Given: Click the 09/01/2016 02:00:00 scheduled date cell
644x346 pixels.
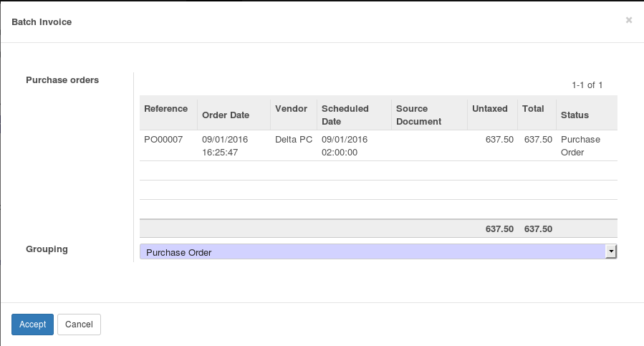Looking at the screenshot, I should pos(345,145).
